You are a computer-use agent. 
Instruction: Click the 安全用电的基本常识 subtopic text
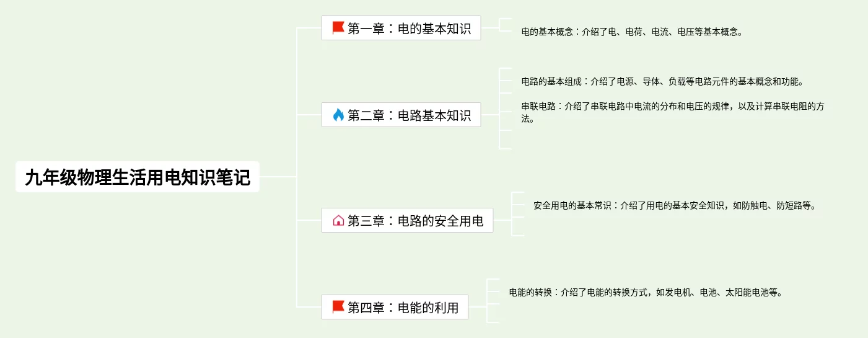point(675,205)
